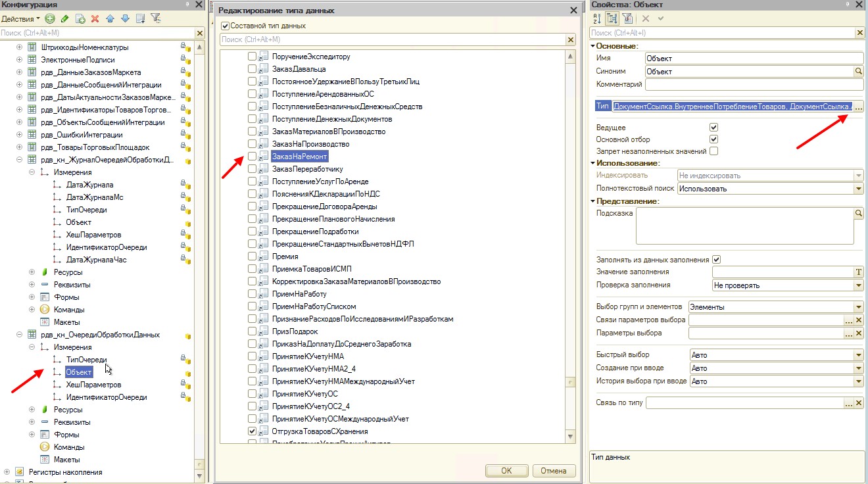Open the Тип selection ellipsis button
The width and height of the screenshot is (868, 484).
pyautogui.click(x=859, y=106)
